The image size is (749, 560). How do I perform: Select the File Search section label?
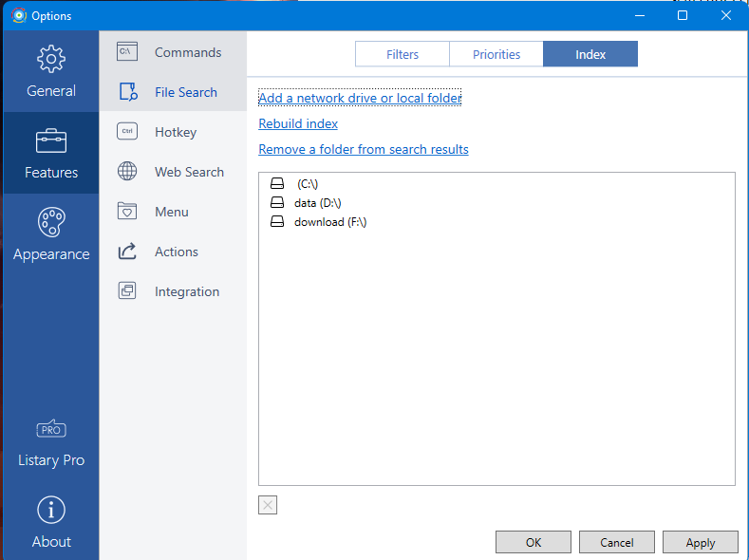pos(186,92)
